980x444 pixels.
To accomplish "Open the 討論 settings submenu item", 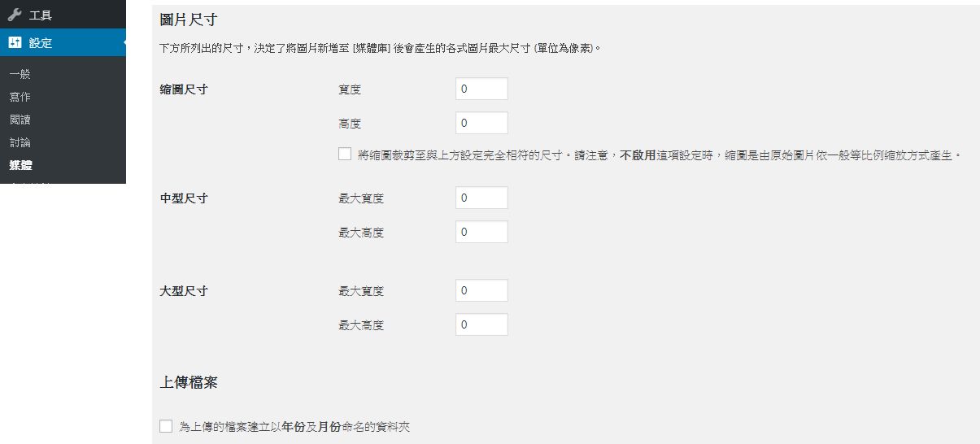I will [x=20, y=142].
